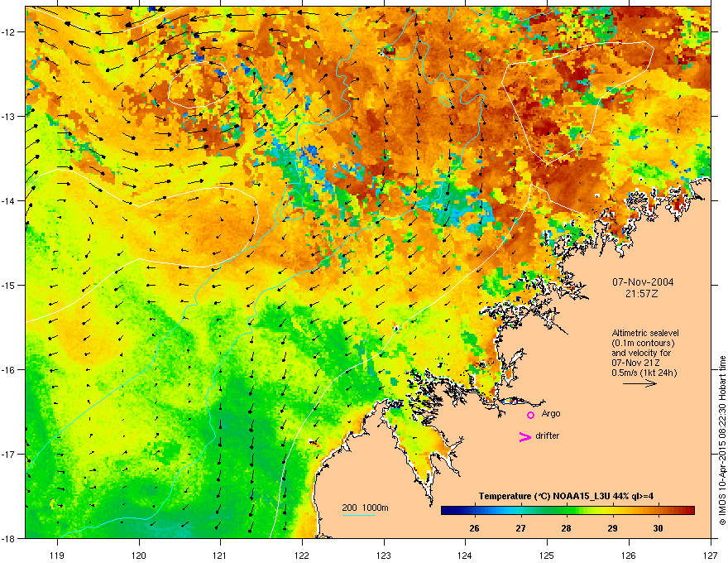
Task: Click longitude axis label 124
Action: (465, 555)
